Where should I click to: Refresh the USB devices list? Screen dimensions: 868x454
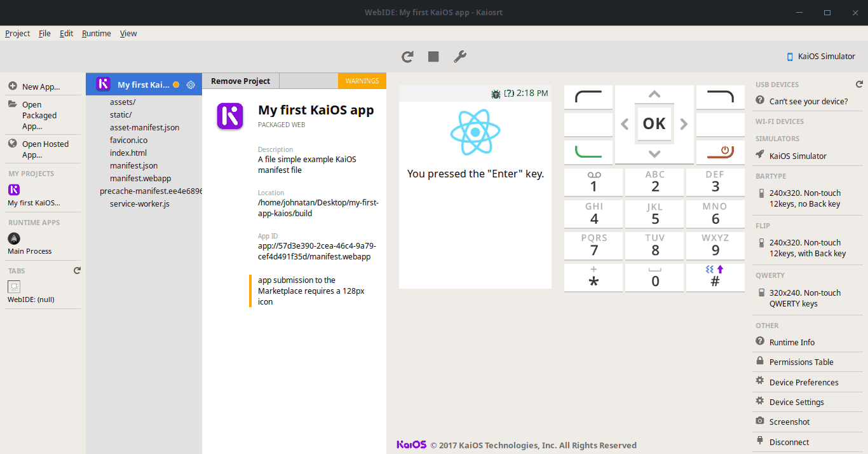(859, 84)
